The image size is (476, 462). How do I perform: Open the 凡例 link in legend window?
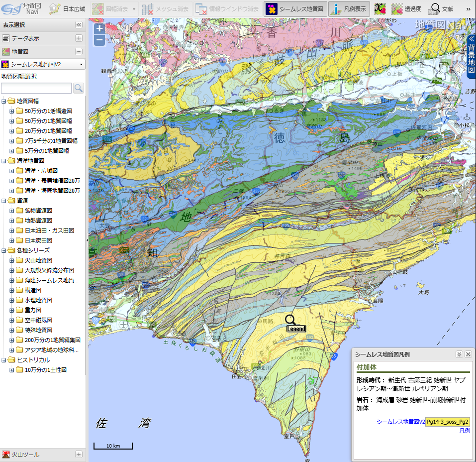465,431
